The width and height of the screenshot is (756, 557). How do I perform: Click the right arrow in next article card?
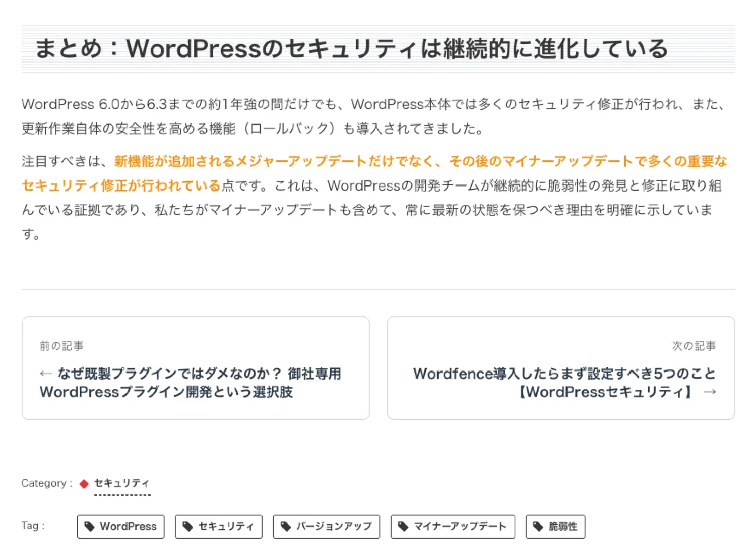click(x=710, y=392)
